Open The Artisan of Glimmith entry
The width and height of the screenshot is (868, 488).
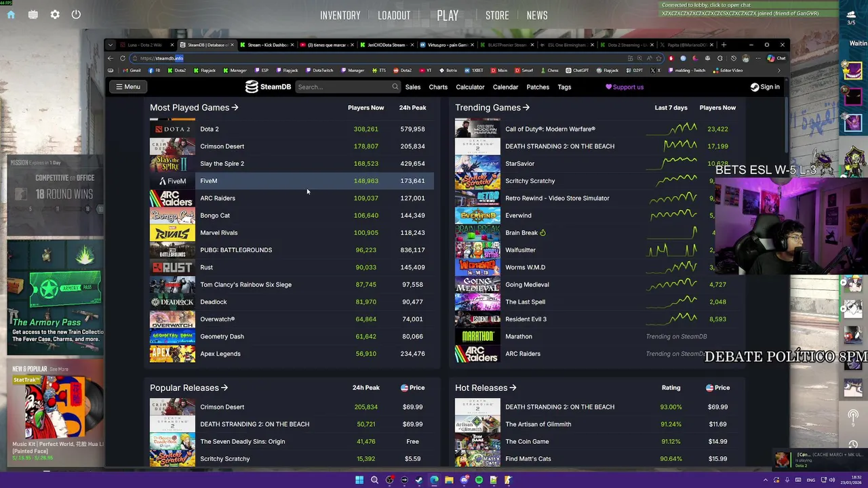pos(538,424)
